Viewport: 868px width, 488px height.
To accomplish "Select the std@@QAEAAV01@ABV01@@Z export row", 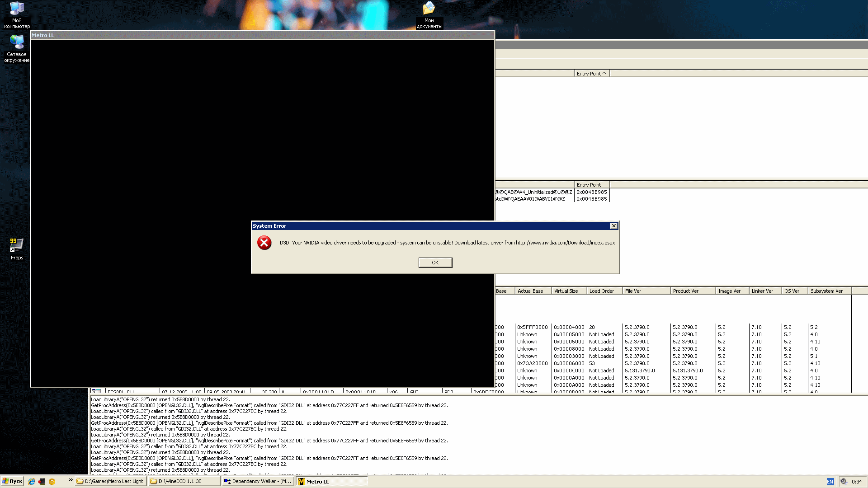I will [530, 199].
